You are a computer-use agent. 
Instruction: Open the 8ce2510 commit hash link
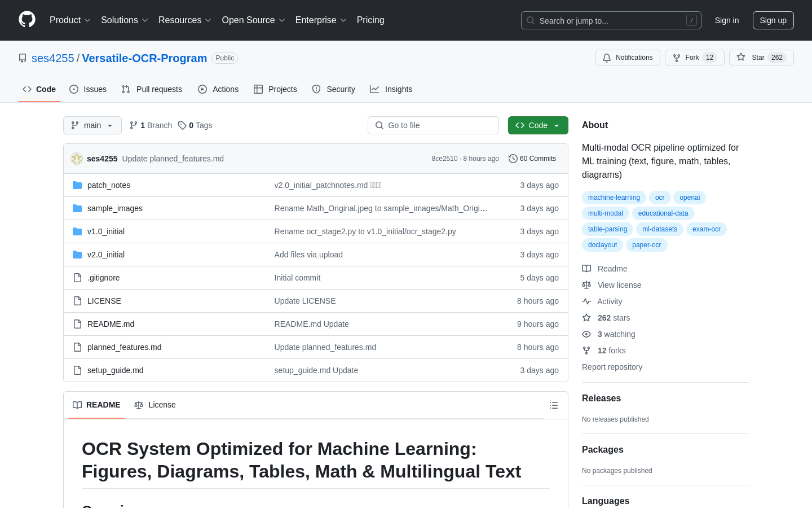pos(444,159)
